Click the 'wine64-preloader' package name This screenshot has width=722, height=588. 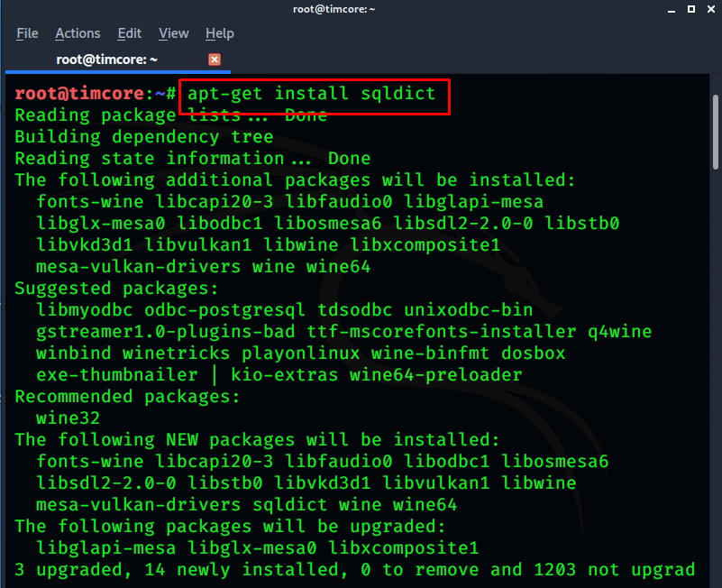[435, 375]
